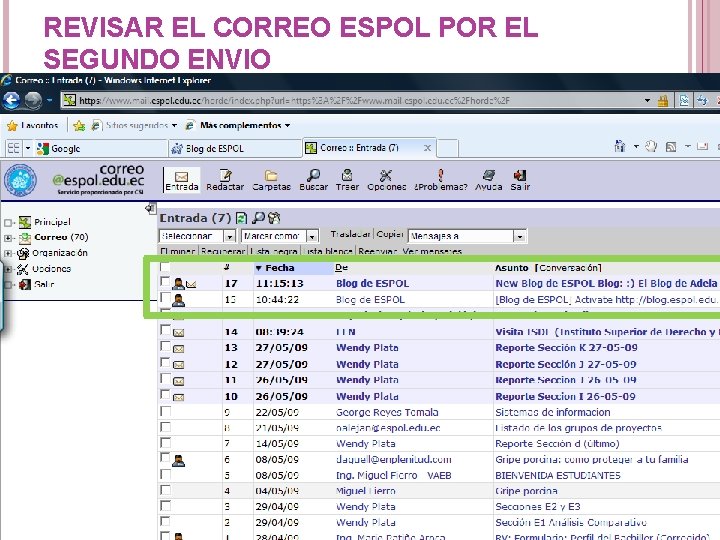Switch to the Blog de ESPOL tab
The width and height of the screenshot is (720, 540).
coord(235,148)
